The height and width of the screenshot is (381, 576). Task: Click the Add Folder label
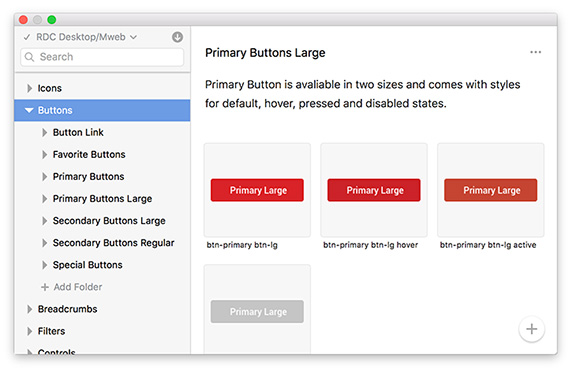tap(78, 287)
